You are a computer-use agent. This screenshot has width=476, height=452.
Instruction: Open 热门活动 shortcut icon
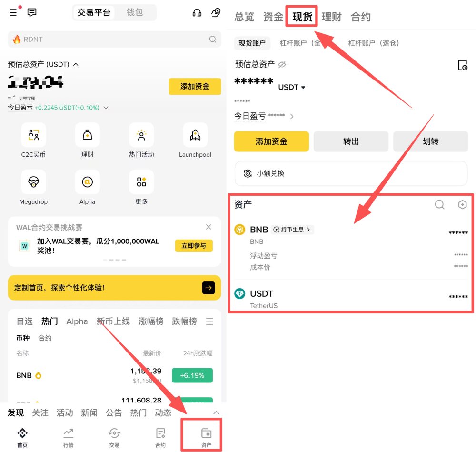[141, 135]
